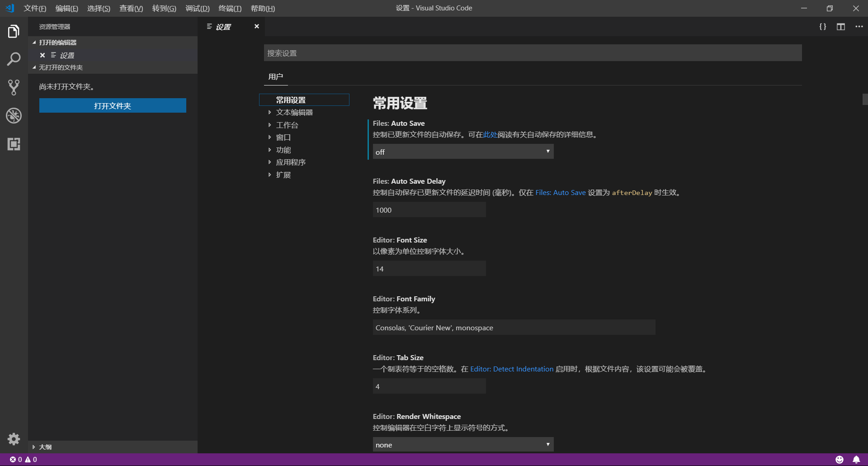Open the 帮助(H) menu

click(x=263, y=8)
